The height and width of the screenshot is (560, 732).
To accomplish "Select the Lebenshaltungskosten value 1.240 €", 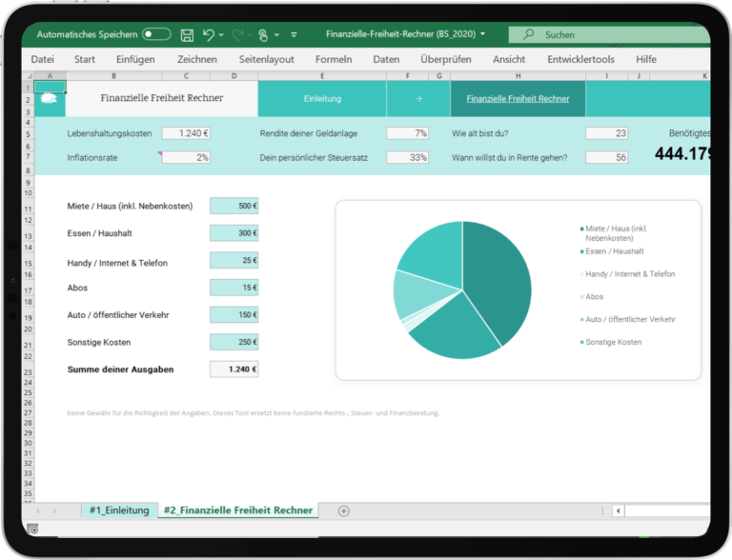I will [x=186, y=133].
